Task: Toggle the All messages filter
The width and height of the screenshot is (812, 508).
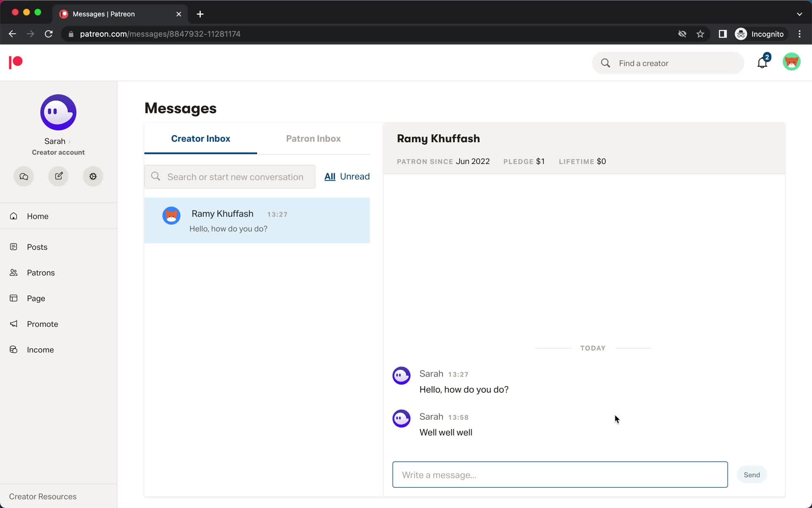Action: 330,176
